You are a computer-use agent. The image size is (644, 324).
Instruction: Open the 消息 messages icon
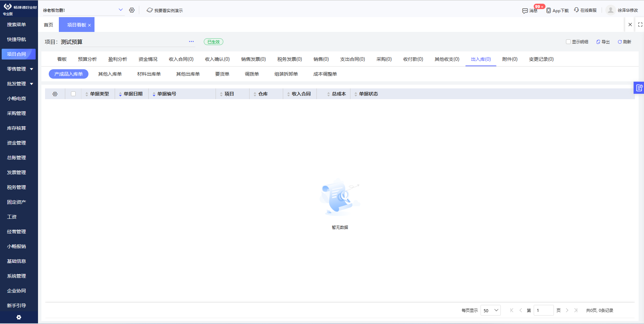click(x=525, y=10)
